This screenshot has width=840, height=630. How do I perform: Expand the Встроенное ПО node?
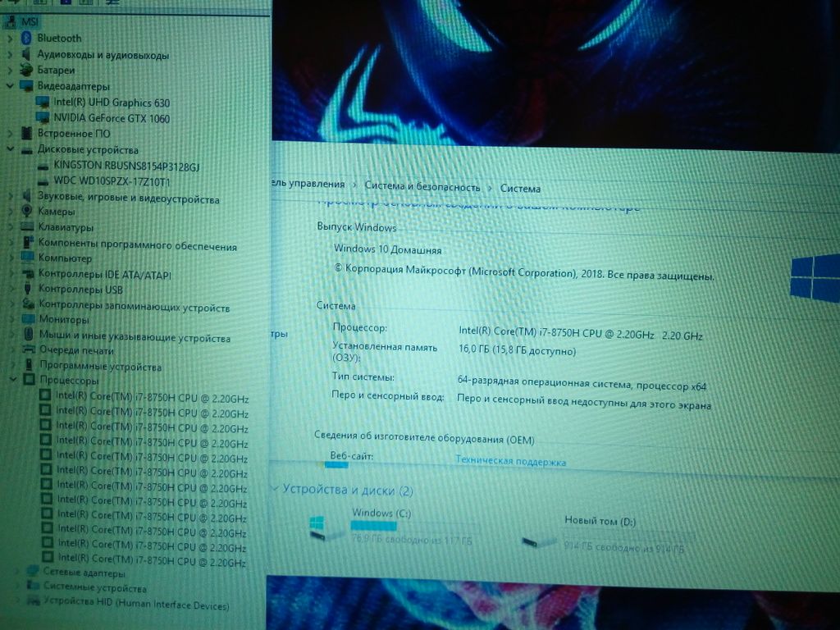coord(10,133)
